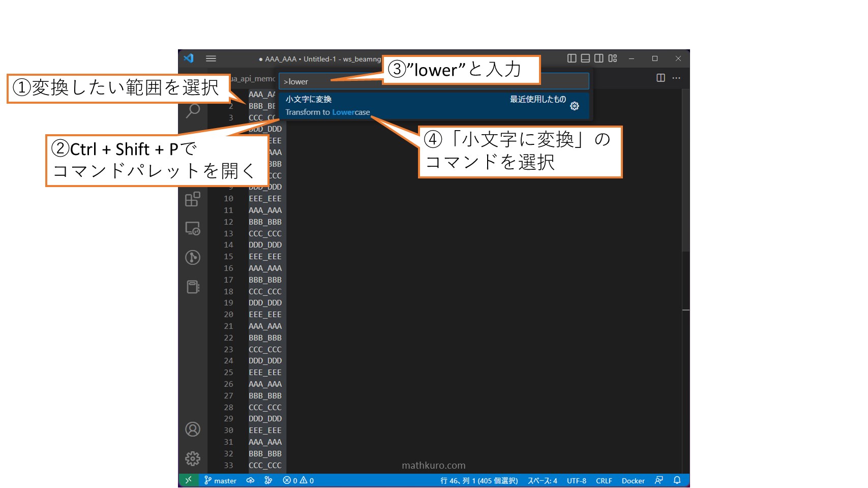This screenshot has width=868, height=488.
Task: Select the 'Transform to Lowercase' command
Action: point(434,106)
